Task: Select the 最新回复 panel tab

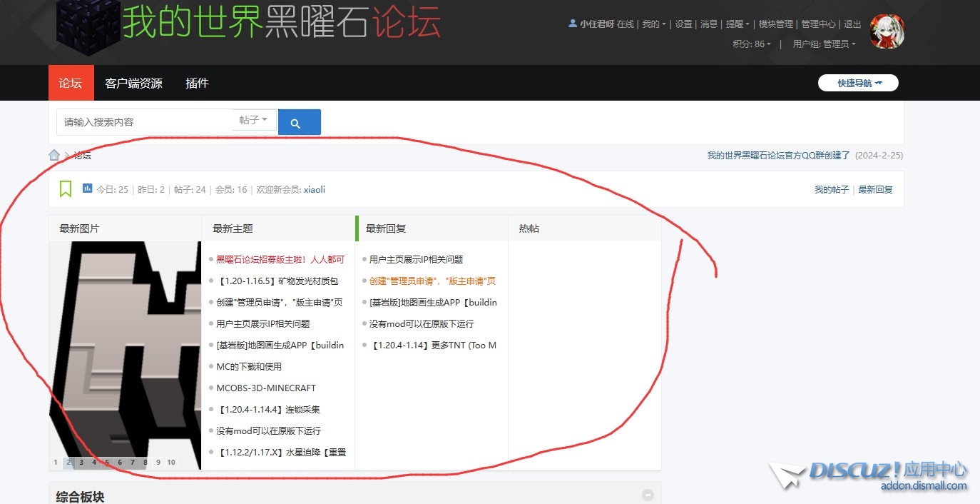Action: coord(385,228)
